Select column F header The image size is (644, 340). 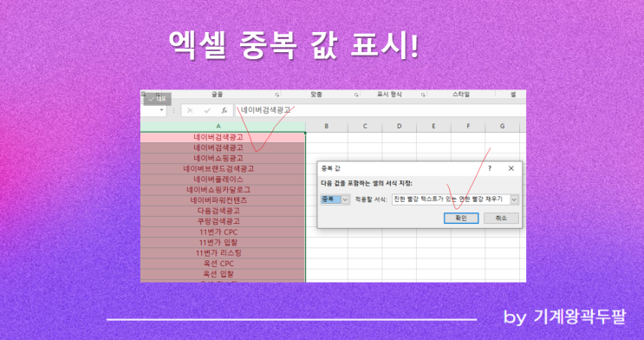[468, 127]
